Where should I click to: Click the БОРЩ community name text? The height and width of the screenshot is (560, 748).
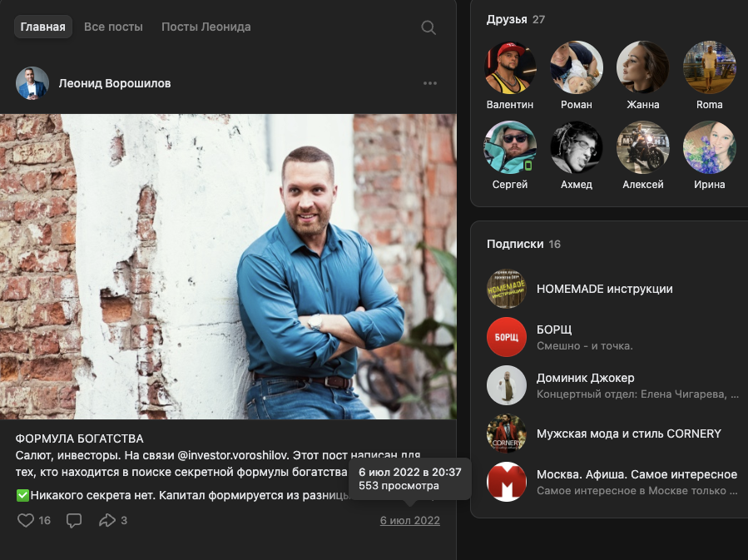(554, 330)
